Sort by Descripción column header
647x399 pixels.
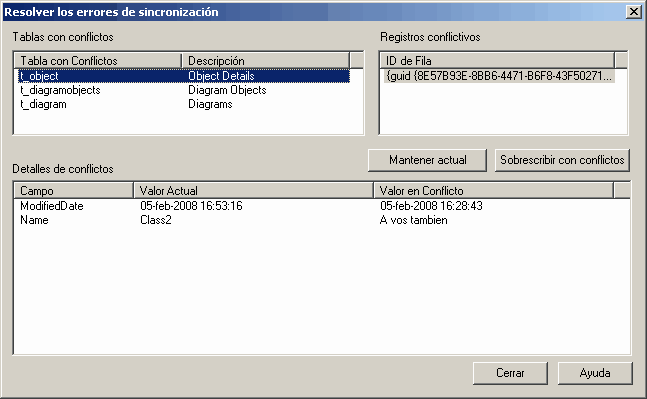pos(266,61)
